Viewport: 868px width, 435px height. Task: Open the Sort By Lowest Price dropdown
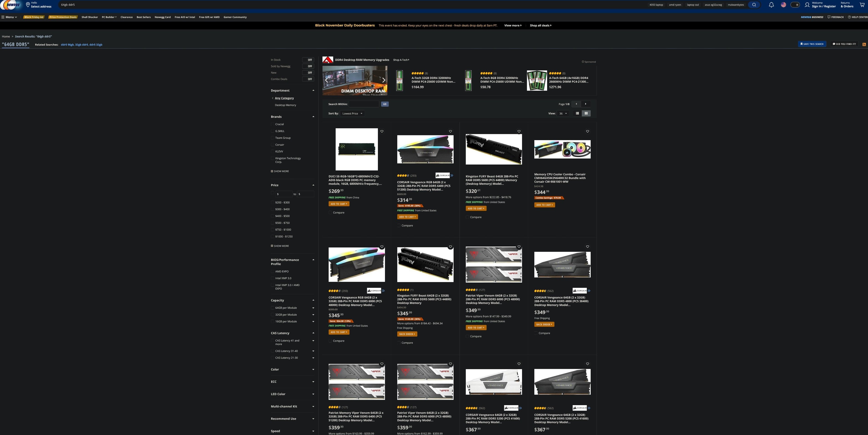pyautogui.click(x=352, y=113)
